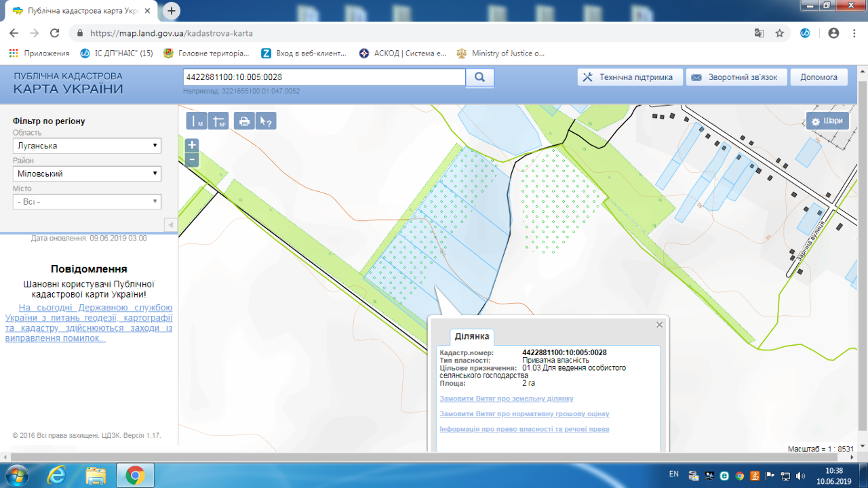
Task: Zoom in with the plus button
Action: click(192, 145)
